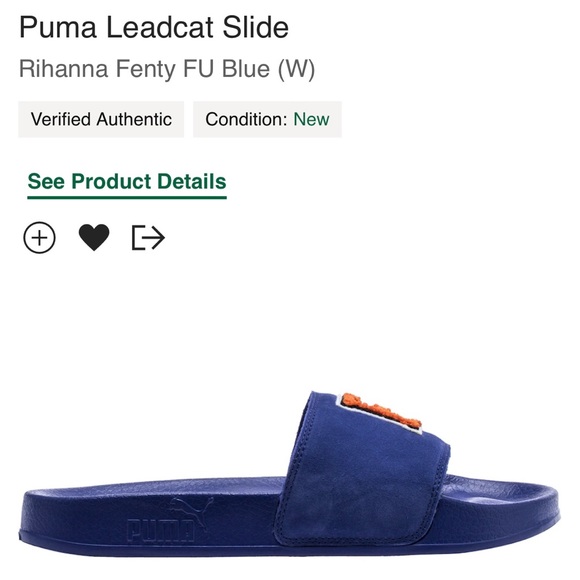Open See Product Details link

click(127, 184)
